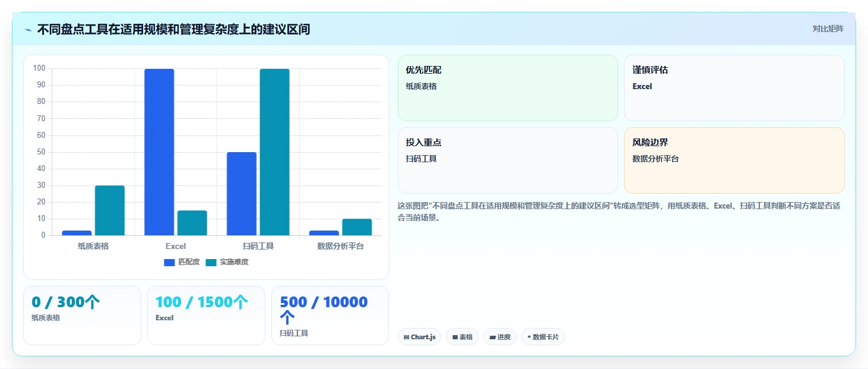Image resolution: width=868 pixels, height=369 pixels.
Task: Click the 进度 tag chip
Action: pyautogui.click(x=500, y=337)
